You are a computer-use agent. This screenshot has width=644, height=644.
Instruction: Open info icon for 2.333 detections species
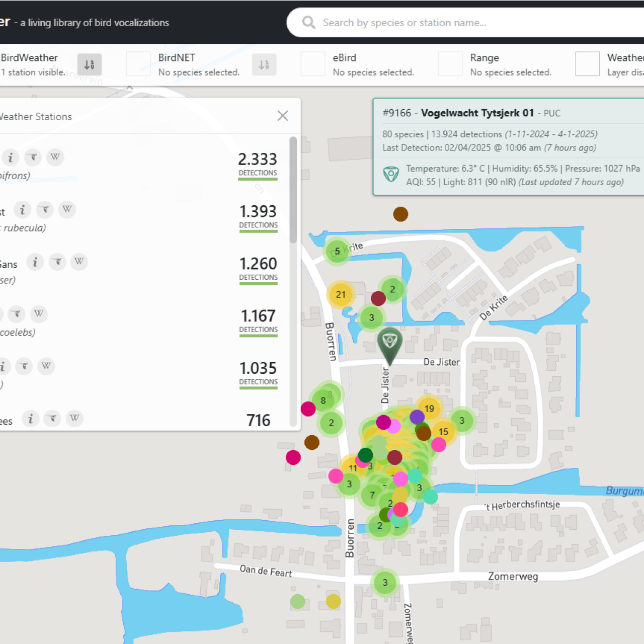coord(10,157)
